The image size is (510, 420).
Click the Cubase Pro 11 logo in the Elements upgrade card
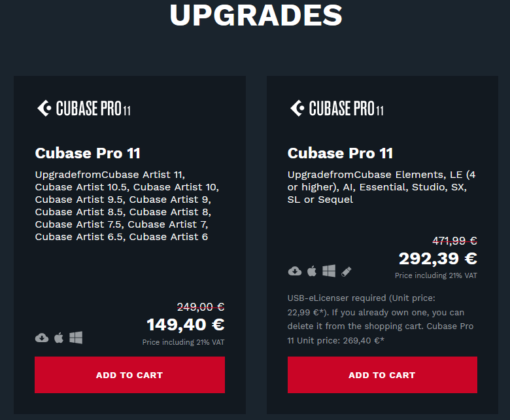336,109
